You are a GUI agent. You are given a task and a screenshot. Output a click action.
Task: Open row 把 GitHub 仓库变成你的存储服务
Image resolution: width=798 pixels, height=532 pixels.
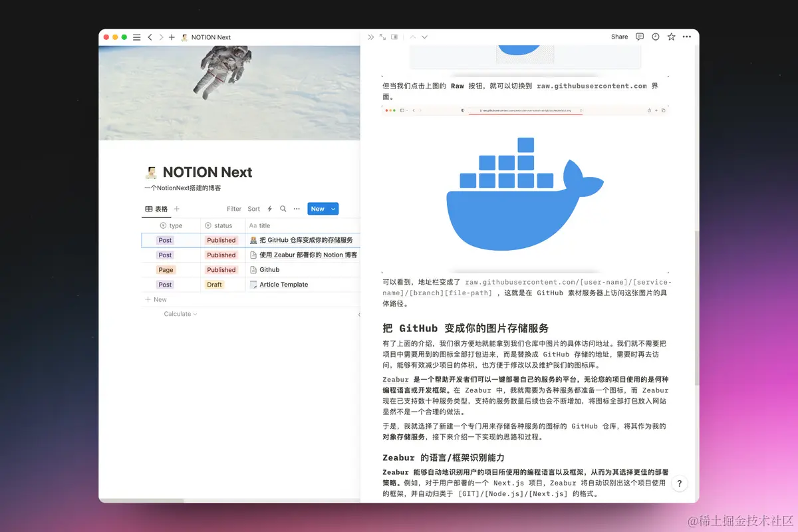306,240
